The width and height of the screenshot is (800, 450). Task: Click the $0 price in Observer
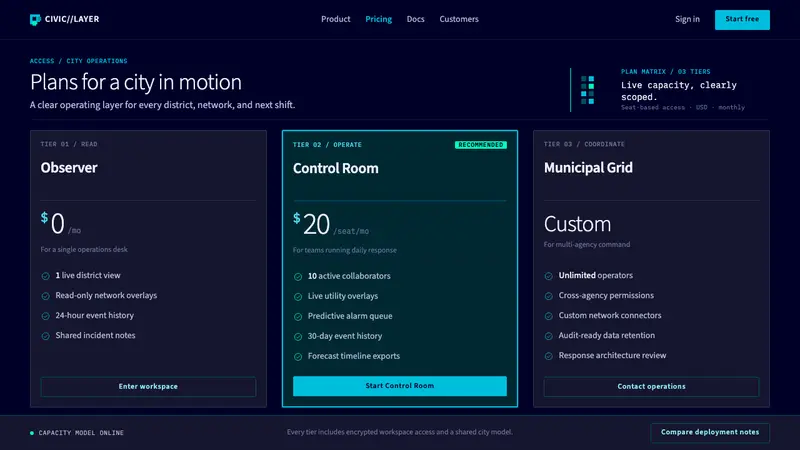[x=53, y=223]
